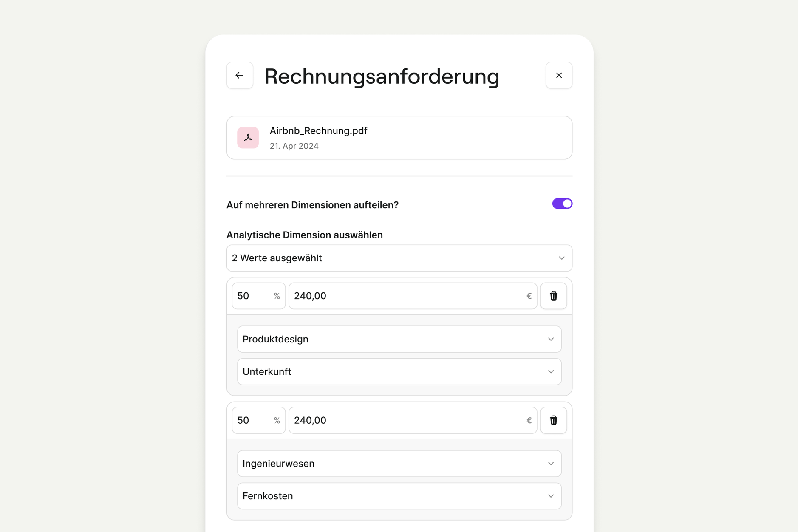
Task: Expand the Produktdesign dropdown
Action: coord(399,339)
